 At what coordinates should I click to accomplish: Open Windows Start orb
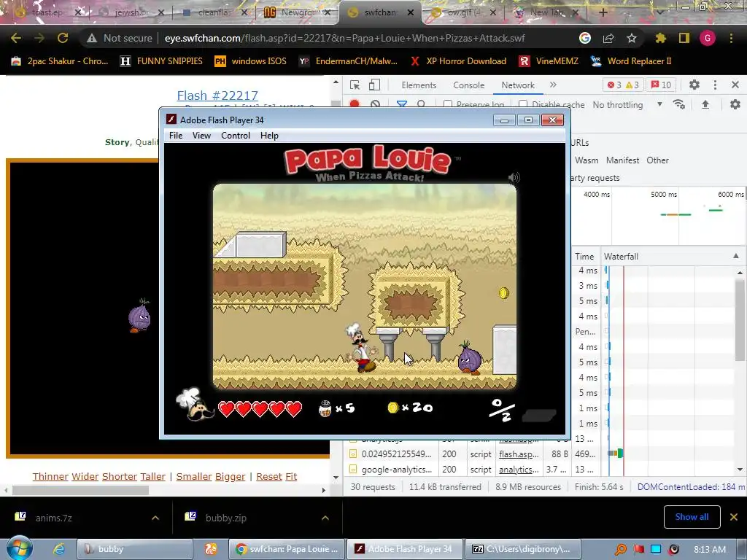[20, 548]
